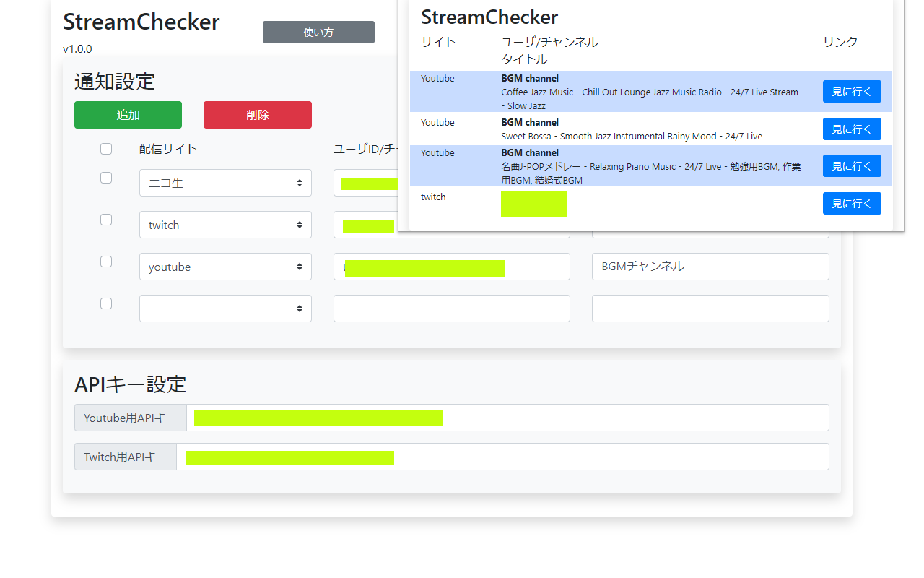Click the BGMチャンネル memo field
The width and height of the screenshot is (924, 578).
point(710,267)
